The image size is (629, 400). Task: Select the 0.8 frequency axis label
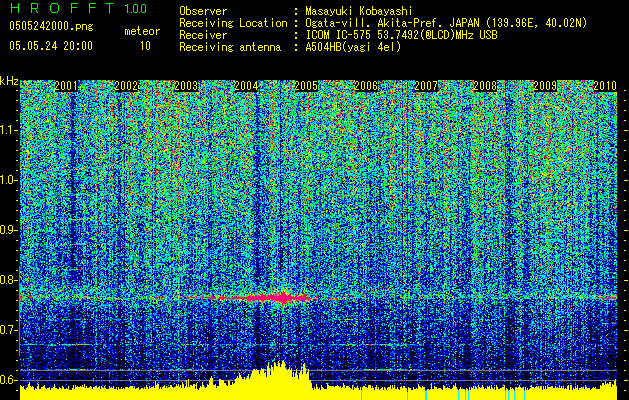click(x=9, y=280)
